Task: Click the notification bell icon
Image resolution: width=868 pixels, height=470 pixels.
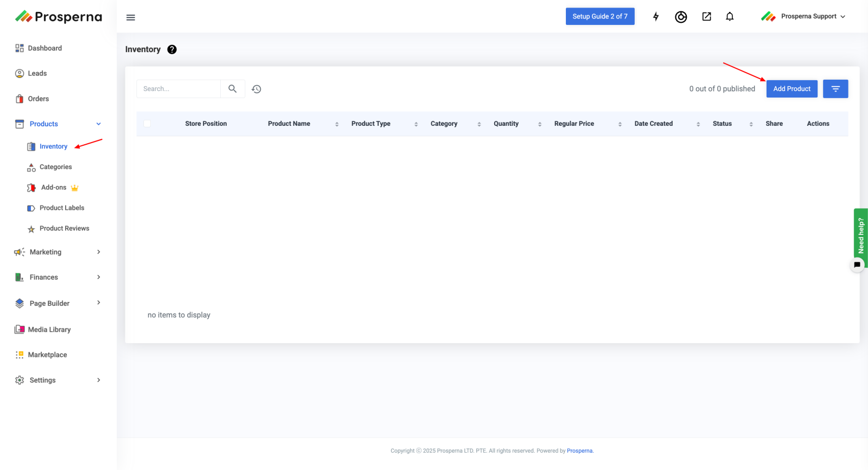Action: (730, 17)
